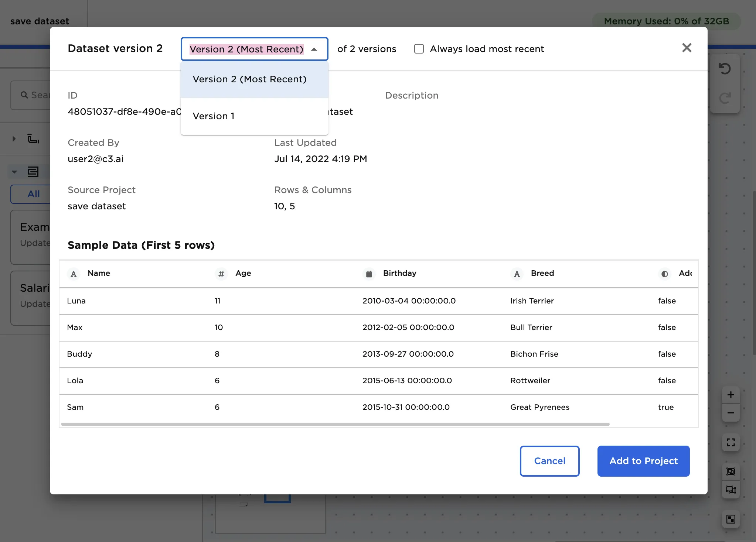Viewport: 756px width, 542px height.
Task: Click the pipeline icon in sidebar
Action: [x=33, y=139]
